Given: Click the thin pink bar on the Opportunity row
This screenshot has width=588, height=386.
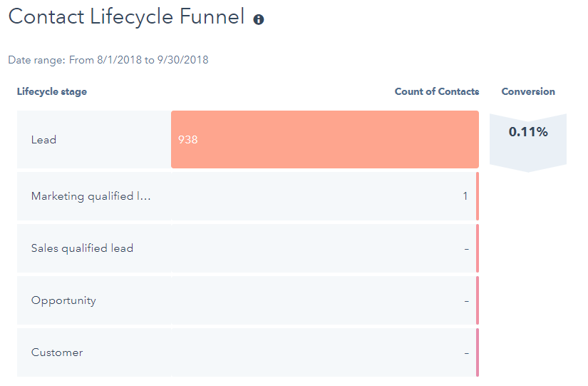Looking at the screenshot, I should [478, 300].
